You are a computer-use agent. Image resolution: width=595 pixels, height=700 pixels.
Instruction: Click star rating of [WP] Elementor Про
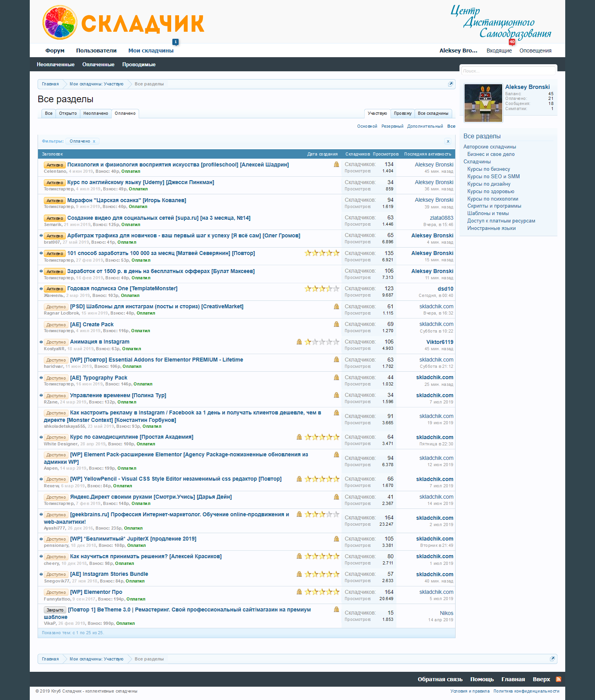click(322, 592)
